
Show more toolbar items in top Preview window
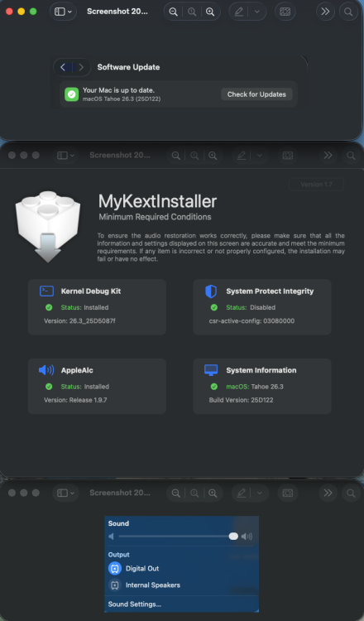325,12
